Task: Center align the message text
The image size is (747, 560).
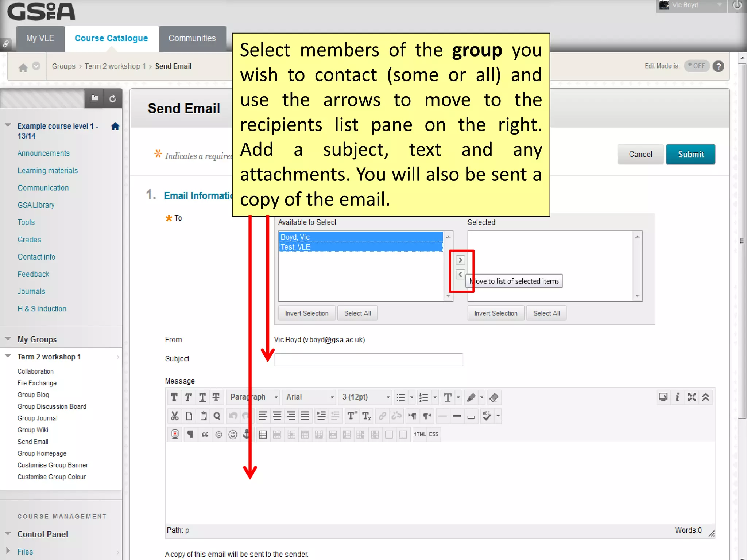Action: [x=277, y=416]
